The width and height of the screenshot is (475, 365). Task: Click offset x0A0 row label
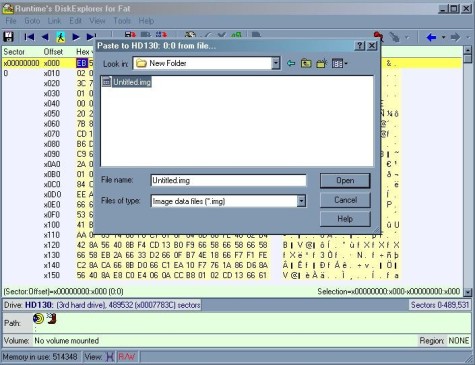pos(52,164)
